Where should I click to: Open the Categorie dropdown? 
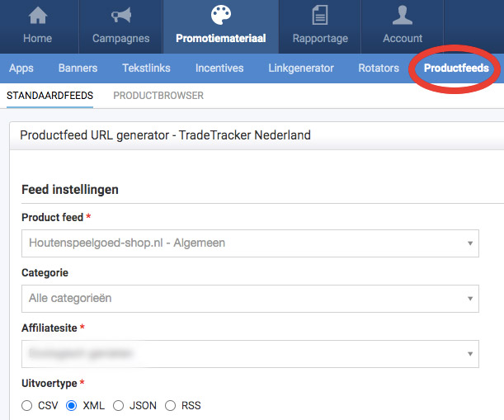(250, 299)
